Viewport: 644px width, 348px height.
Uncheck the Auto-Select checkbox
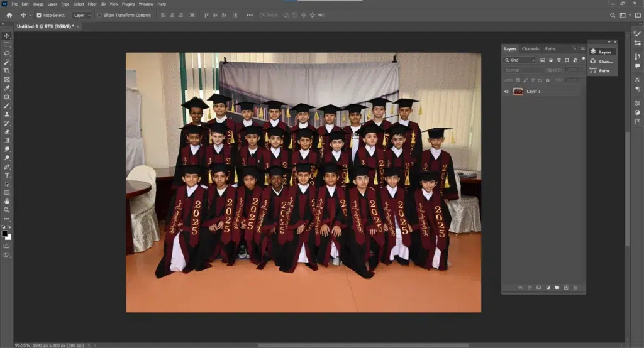point(39,15)
